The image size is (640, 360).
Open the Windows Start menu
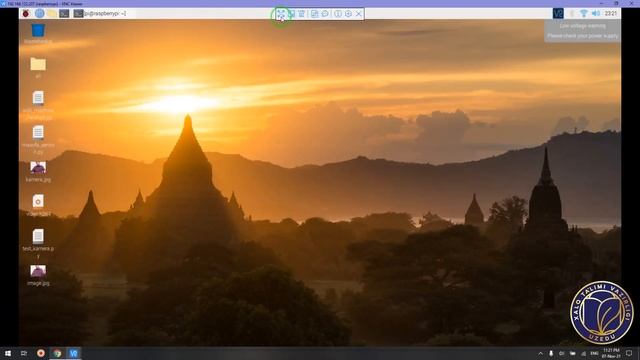8,353
